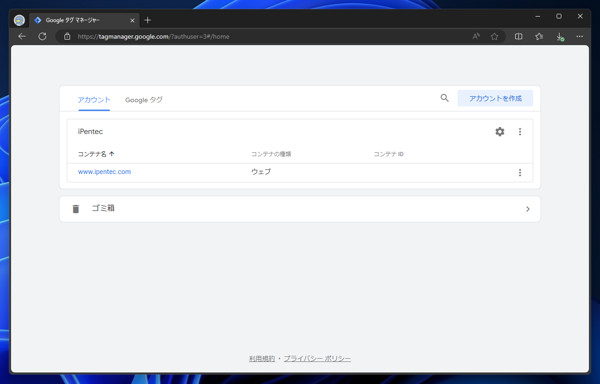Minimize the browser window

point(538,16)
